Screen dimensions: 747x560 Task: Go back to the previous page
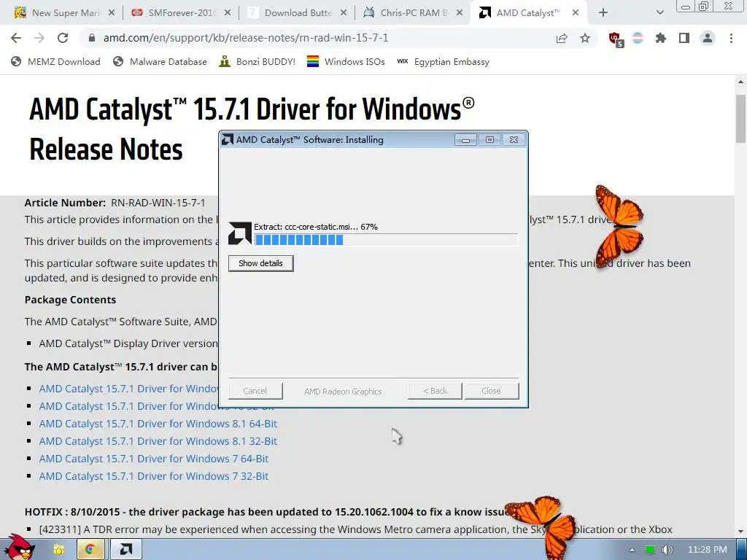[16, 38]
